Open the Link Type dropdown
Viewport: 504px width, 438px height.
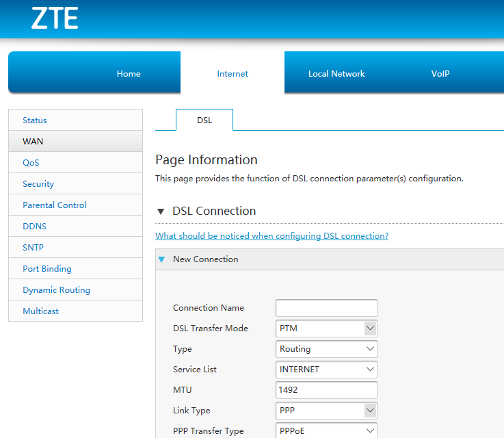pyautogui.click(x=327, y=411)
